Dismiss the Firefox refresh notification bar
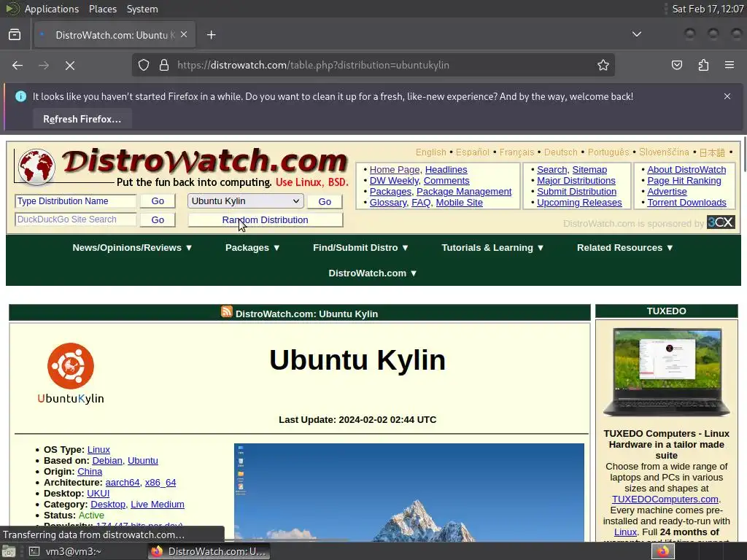 (727, 96)
